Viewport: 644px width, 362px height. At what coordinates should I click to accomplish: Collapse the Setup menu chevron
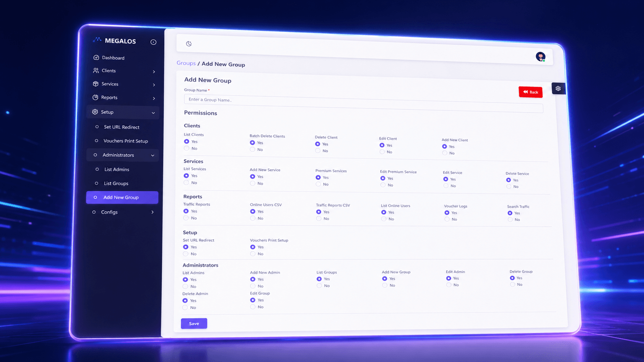[153, 113]
